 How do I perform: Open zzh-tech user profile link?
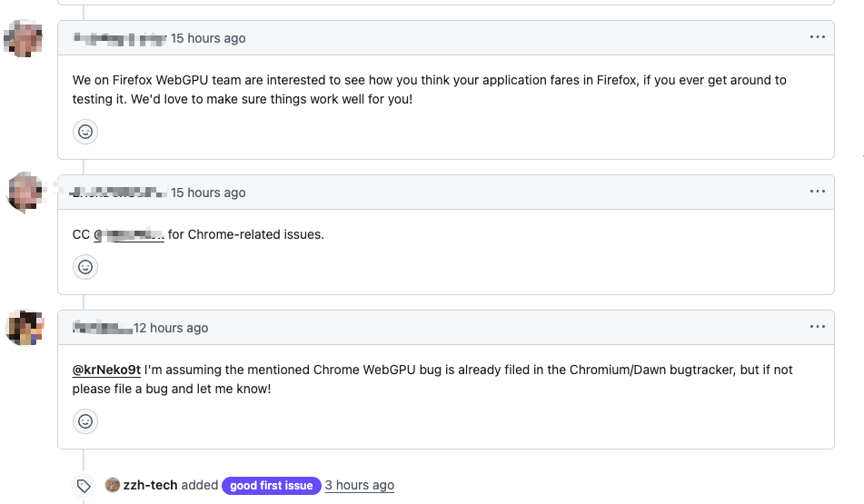point(150,486)
